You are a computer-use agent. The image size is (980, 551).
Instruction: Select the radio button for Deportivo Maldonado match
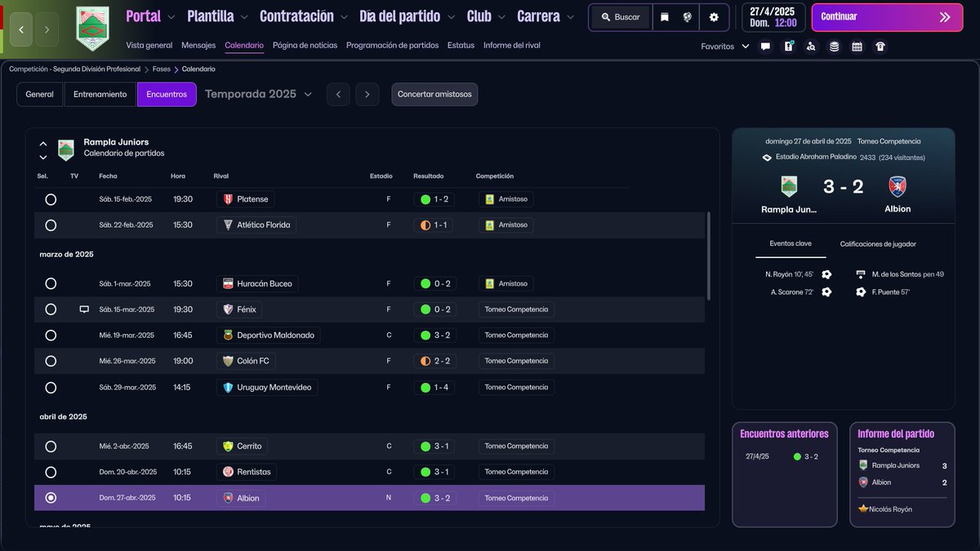(51, 335)
